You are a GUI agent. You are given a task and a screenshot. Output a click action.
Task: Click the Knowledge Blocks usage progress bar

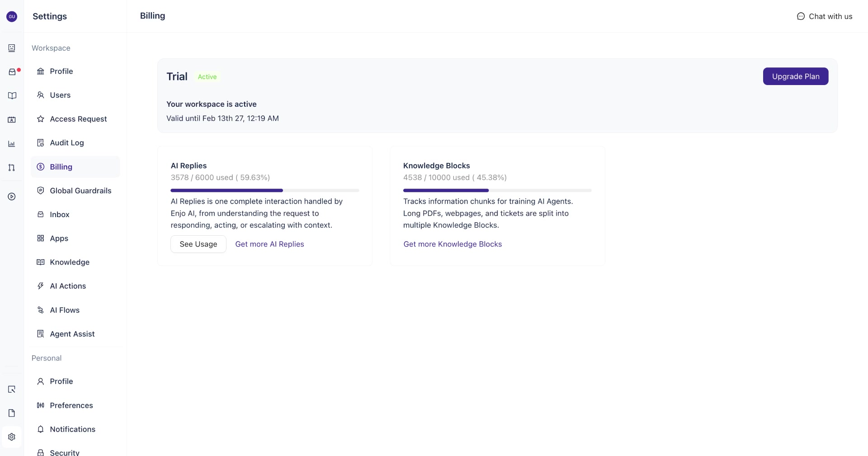pos(497,190)
